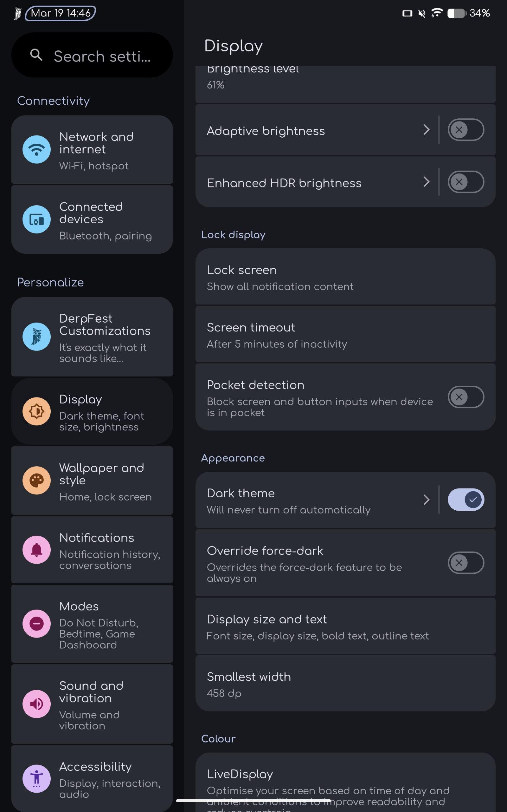Open Display size and text

pos(345,626)
